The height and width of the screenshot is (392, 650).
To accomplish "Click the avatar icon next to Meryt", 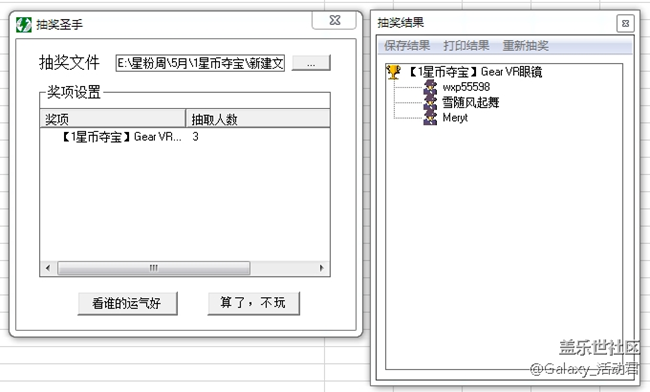I will point(430,118).
